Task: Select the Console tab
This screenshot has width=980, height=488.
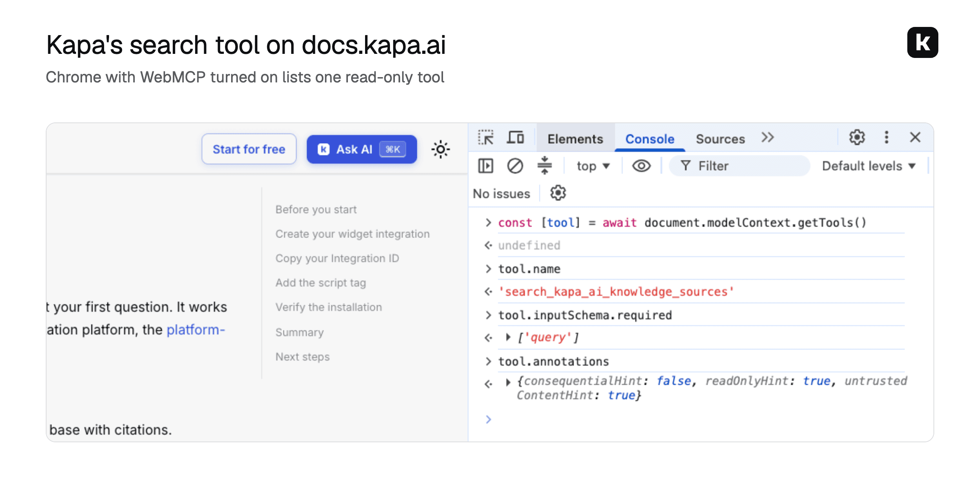Action: tap(650, 139)
